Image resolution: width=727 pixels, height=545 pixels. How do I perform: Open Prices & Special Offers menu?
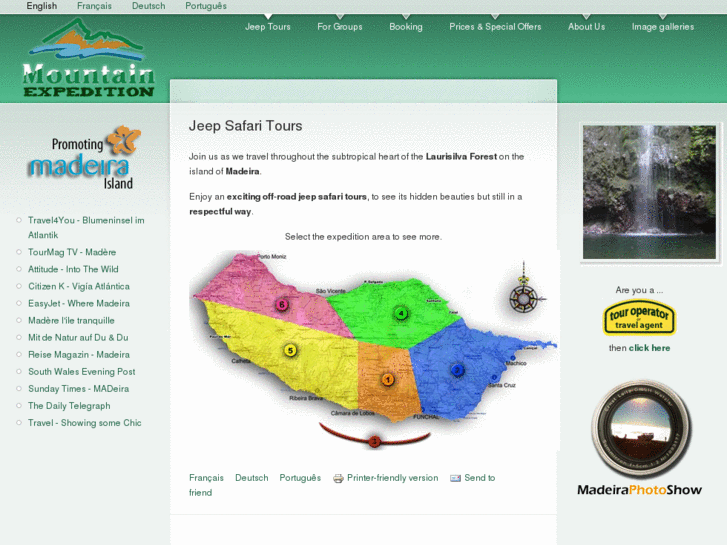coord(495,27)
